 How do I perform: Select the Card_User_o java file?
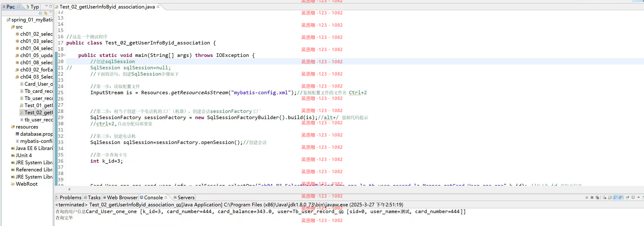tap(36, 84)
